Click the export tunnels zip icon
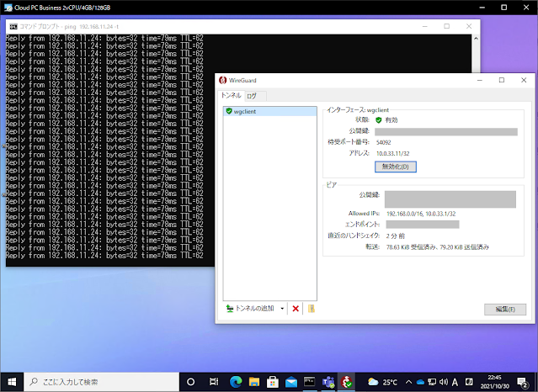Image resolution: width=538 pixels, height=392 pixels. click(312, 309)
